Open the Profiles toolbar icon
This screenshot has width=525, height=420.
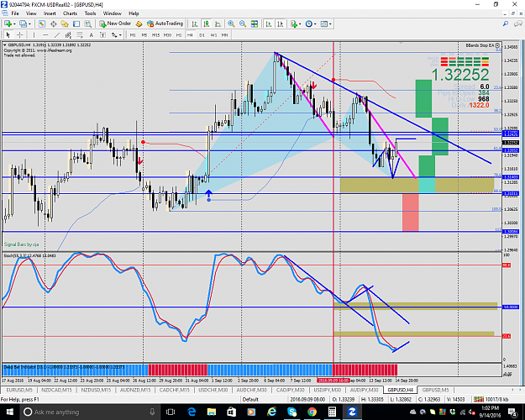(23, 24)
